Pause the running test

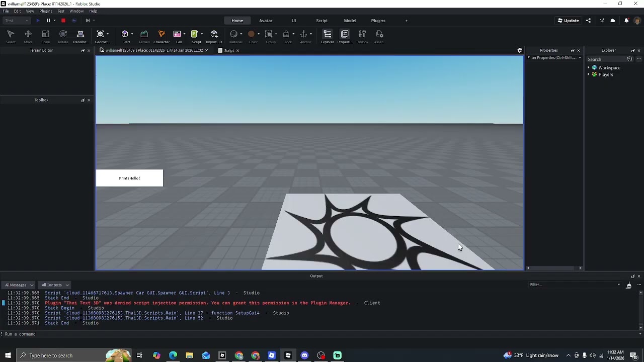coord(48,21)
